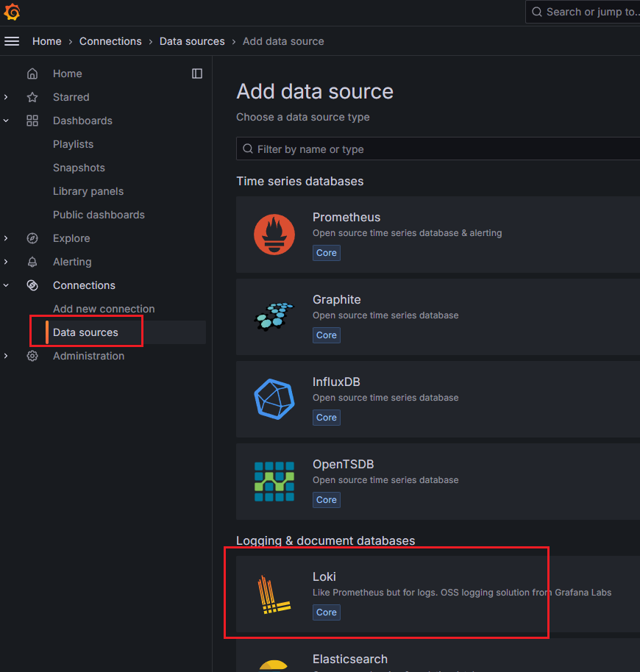
Task: Select Public dashboards in sidebar
Action: pos(99,215)
